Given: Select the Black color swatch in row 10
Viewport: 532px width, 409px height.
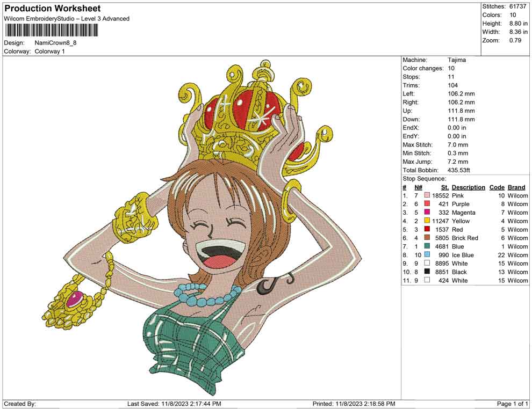Looking at the screenshot, I should coord(426,272).
